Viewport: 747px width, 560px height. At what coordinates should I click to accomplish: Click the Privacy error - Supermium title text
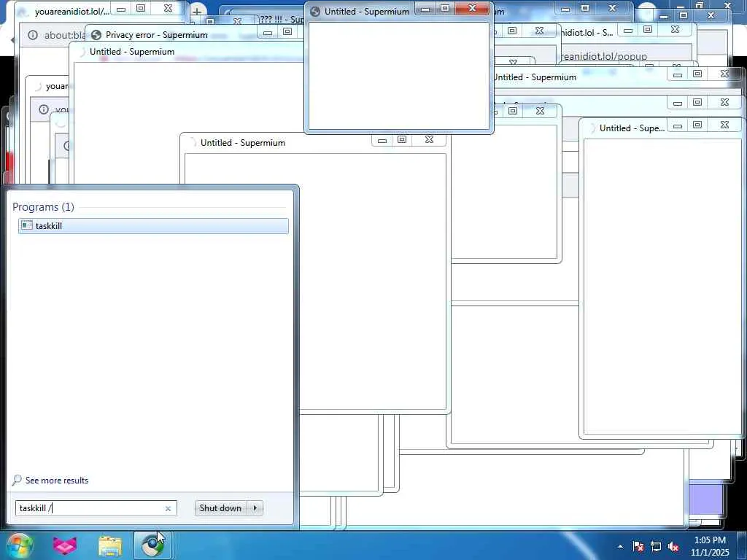[x=157, y=35]
